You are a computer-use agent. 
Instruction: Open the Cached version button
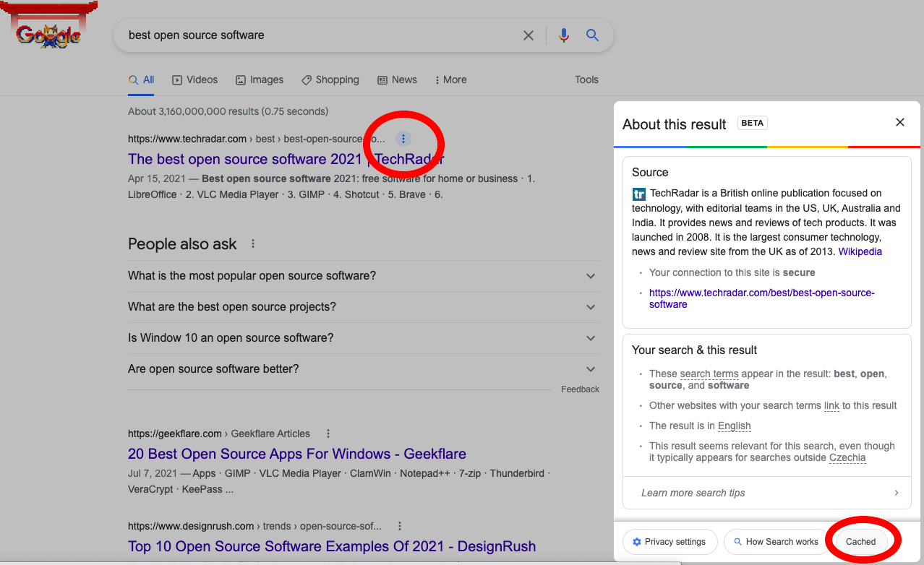(x=860, y=542)
